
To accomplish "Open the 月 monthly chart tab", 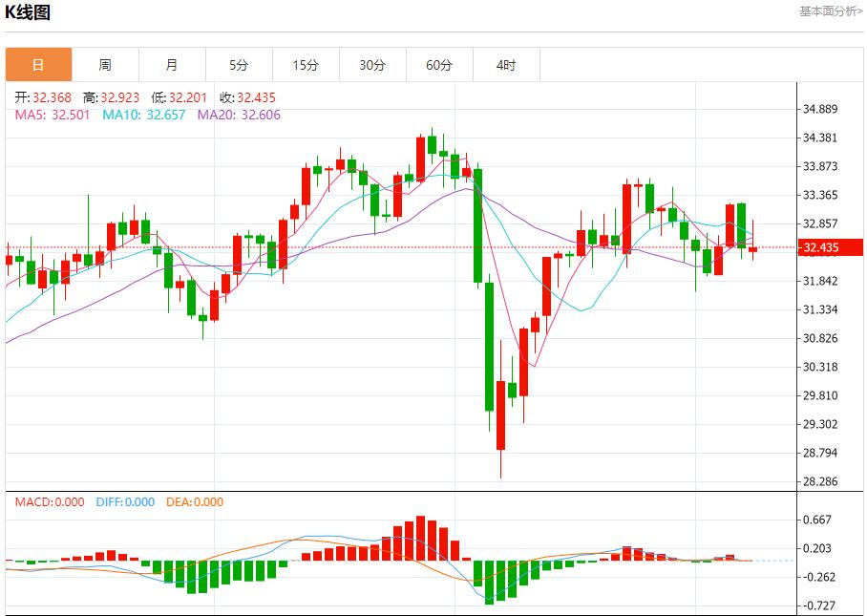I will coord(172,65).
